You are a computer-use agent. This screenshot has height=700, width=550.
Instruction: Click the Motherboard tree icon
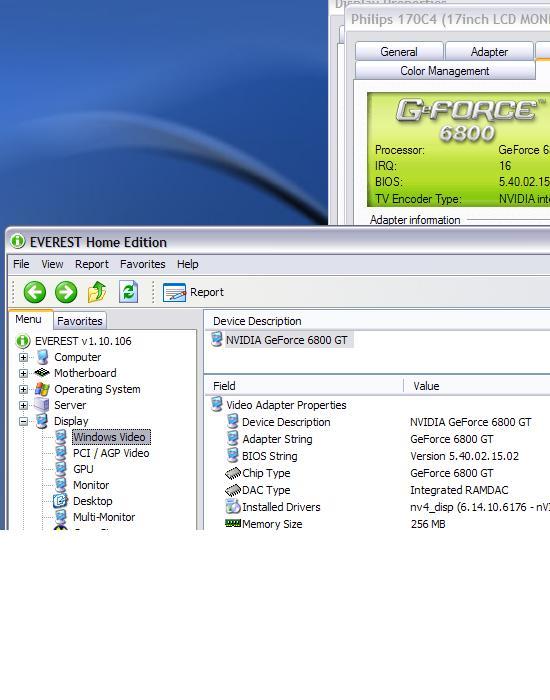tap(42, 372)
